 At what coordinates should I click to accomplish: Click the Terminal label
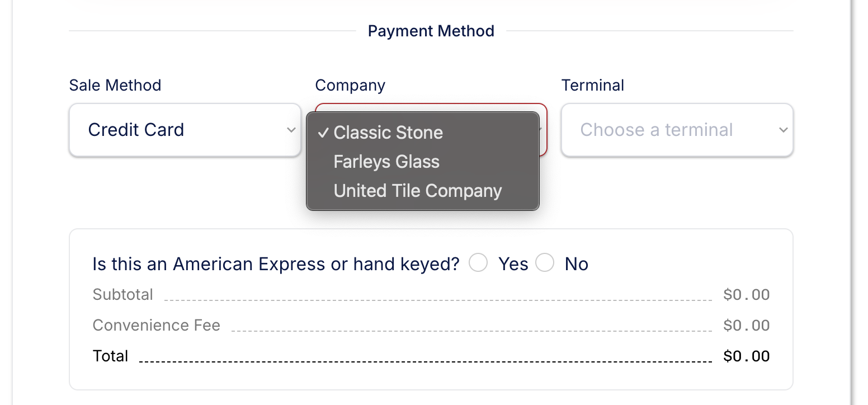[593, 85]
